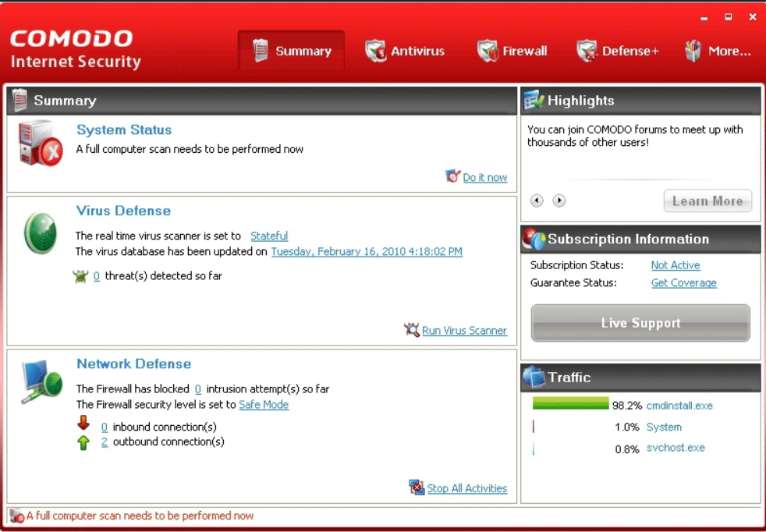Screen dimensions: 766x532
Task: Click the Summary tab's document icon
Action: 261,51
